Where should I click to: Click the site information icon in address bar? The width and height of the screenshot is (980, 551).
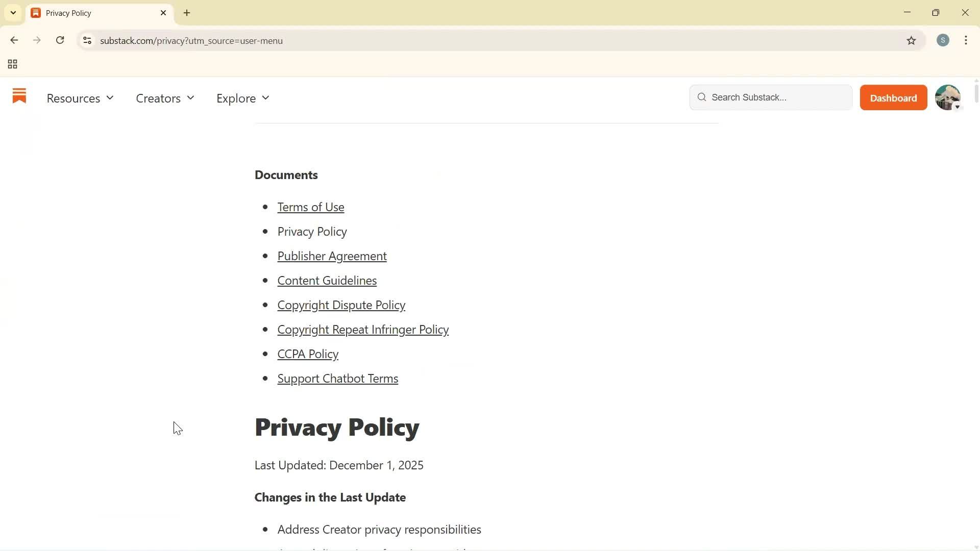tap(87, 41)
